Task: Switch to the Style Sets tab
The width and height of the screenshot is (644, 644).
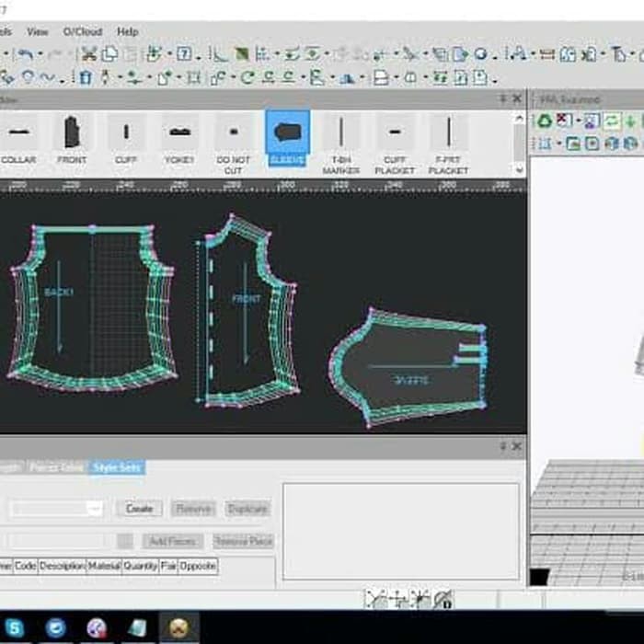Action: tap(118, 467)
